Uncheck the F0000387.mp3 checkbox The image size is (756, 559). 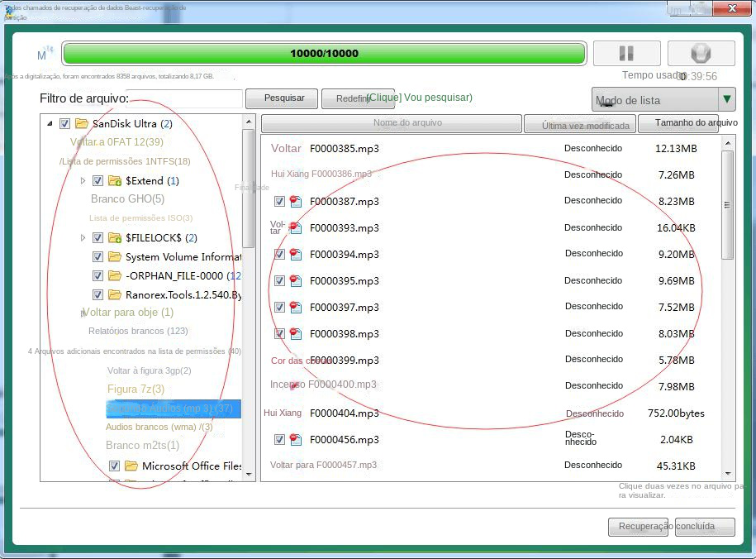tap(279, 201)
